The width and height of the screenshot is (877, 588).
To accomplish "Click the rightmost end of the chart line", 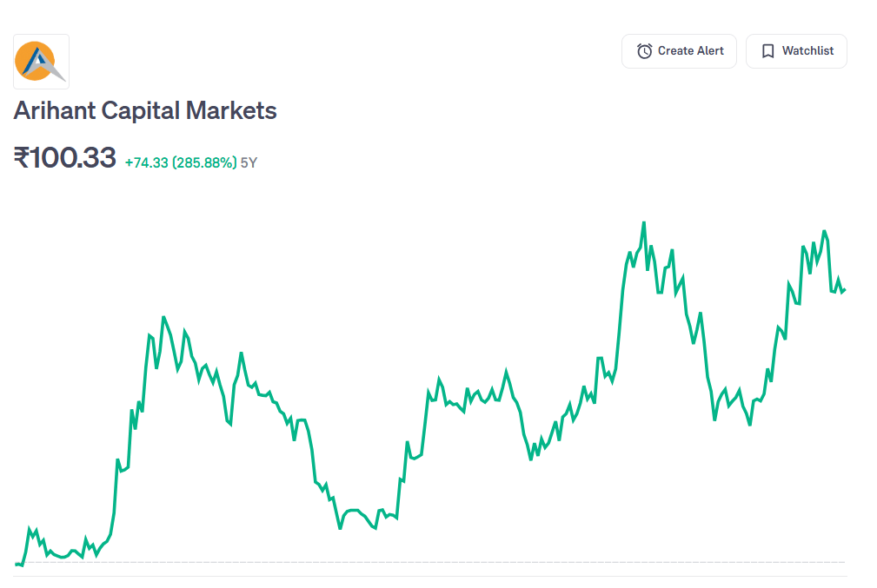I will pyautogui.click(x=844, y=290).
